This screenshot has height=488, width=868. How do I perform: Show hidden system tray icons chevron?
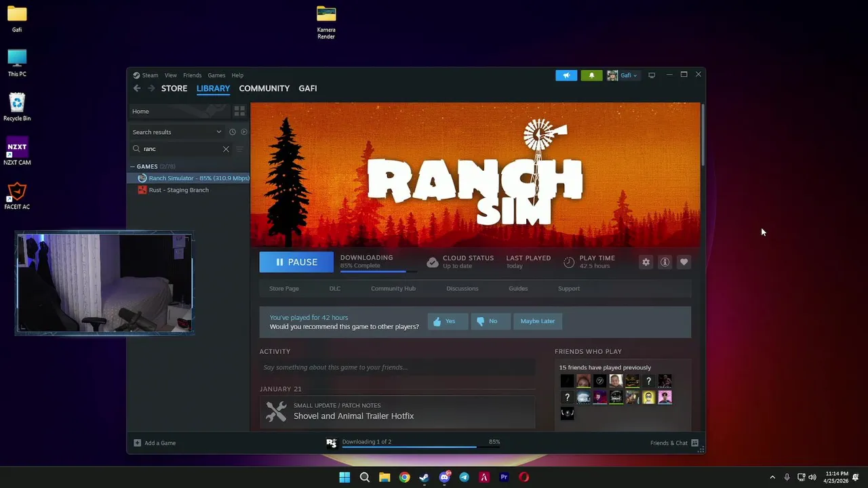[772, 477]
